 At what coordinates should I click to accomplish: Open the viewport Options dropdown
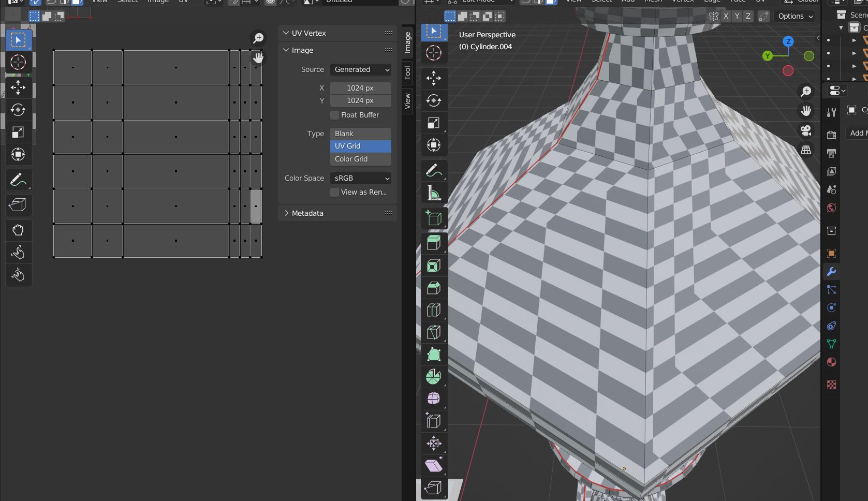(x=795, y=16)
